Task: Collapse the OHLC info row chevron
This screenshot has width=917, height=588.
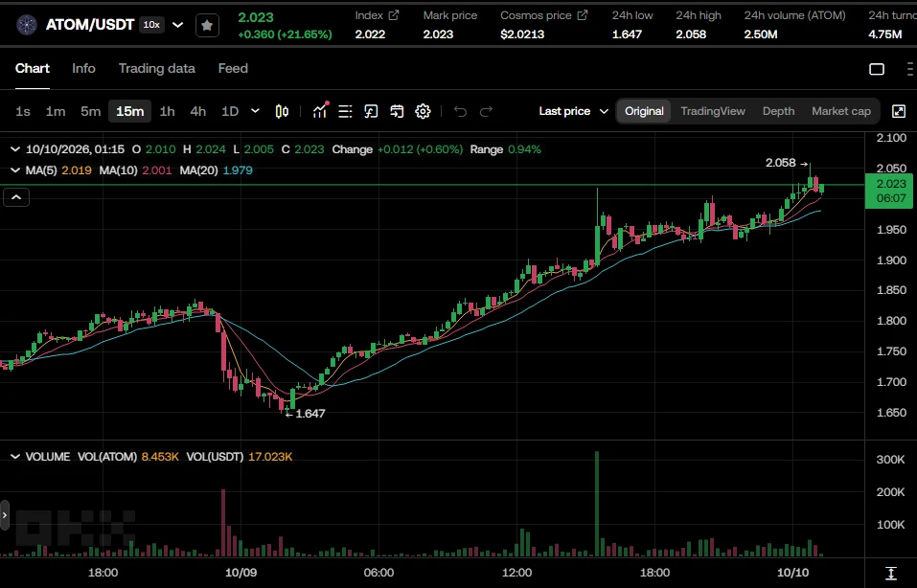Action: click(x=15, y=149)
